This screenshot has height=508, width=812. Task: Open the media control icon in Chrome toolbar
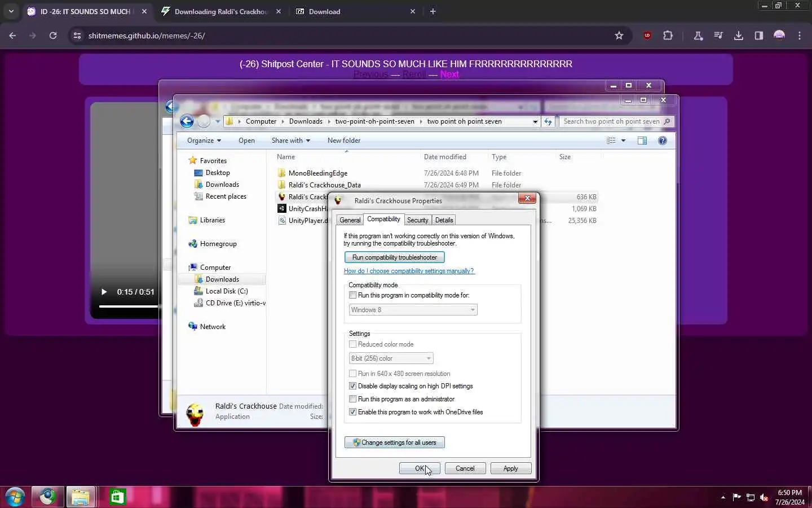click(718, 36)
